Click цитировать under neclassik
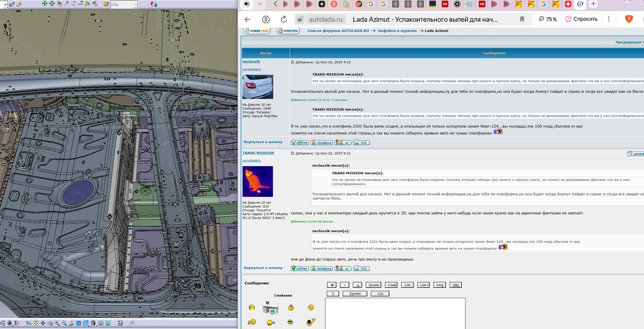The image size is (644, 329). [x=252, y=69]
